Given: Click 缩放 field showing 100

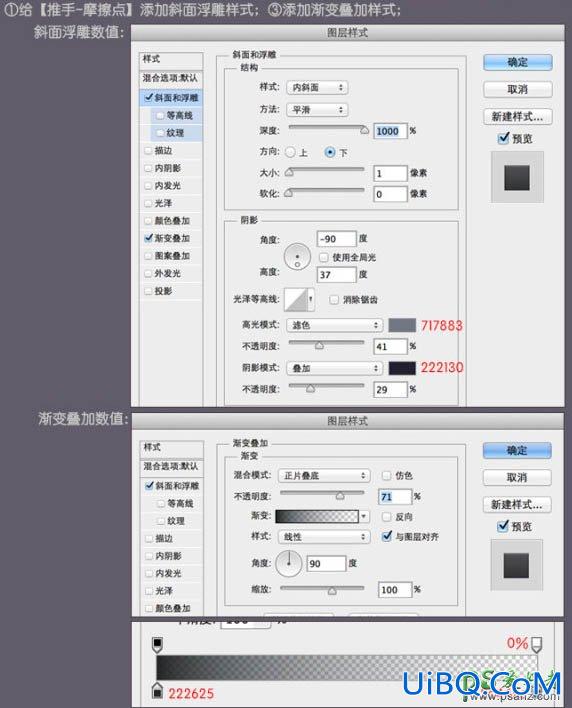Looking at the screenshot, I should 395,590.
